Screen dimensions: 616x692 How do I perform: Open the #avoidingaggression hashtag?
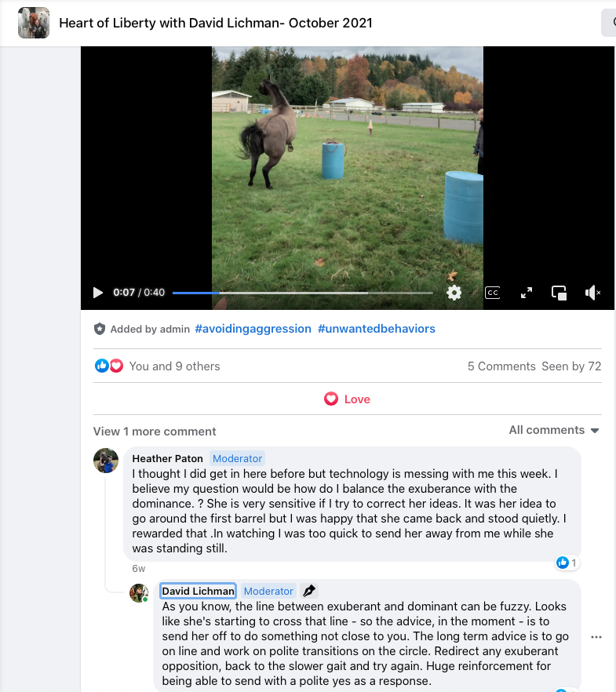(x=253, y=329)
